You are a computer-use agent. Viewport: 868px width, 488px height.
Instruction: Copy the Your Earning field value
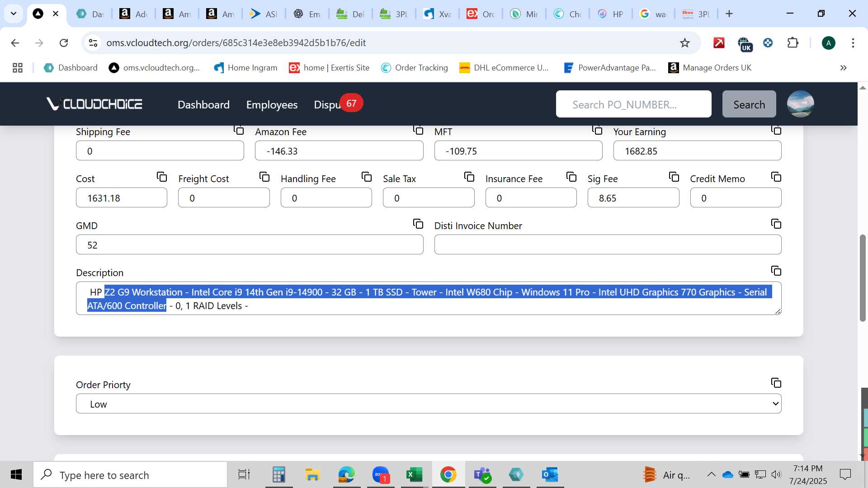click(776, 130)
